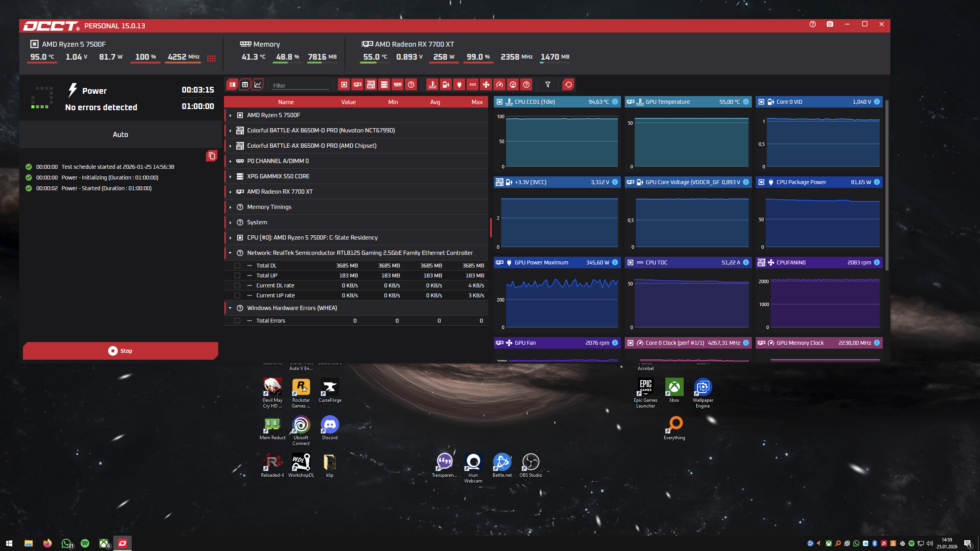The image size is (980, 551).
Task: Open Everything search desktop shortcut
Action: coord(674,428)
